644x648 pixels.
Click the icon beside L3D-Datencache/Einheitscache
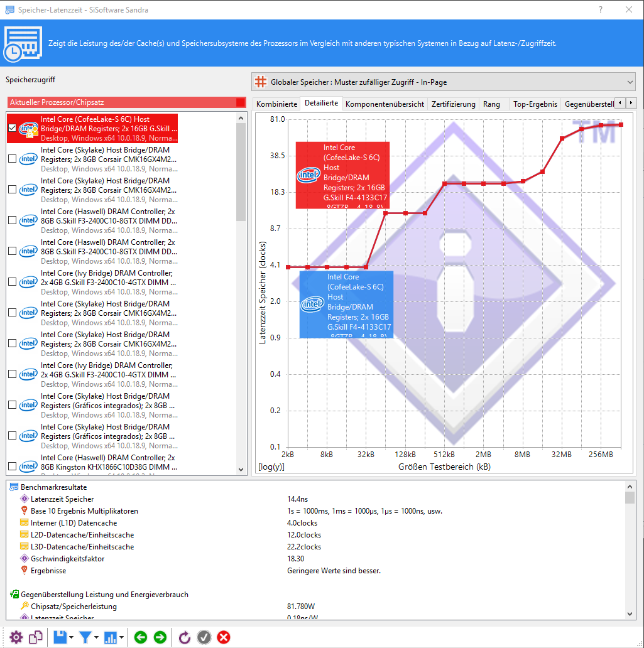(x=25, y=547)
